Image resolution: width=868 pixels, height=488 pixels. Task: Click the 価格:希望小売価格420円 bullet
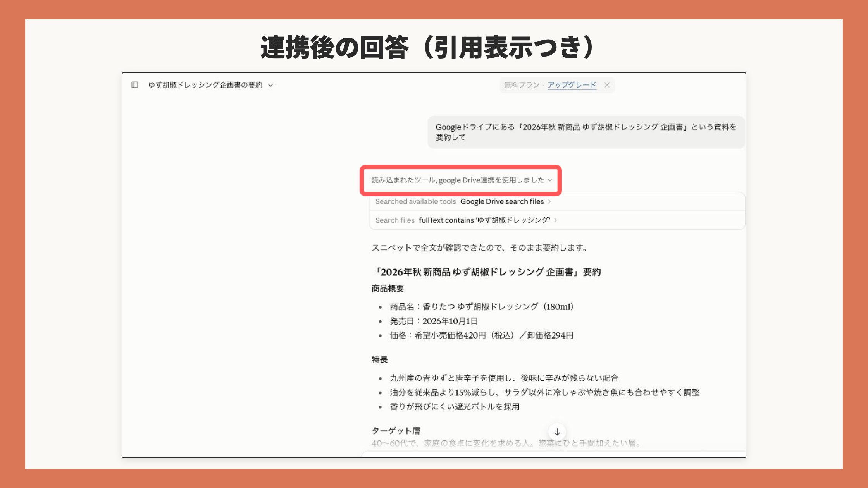click(481, 335)
